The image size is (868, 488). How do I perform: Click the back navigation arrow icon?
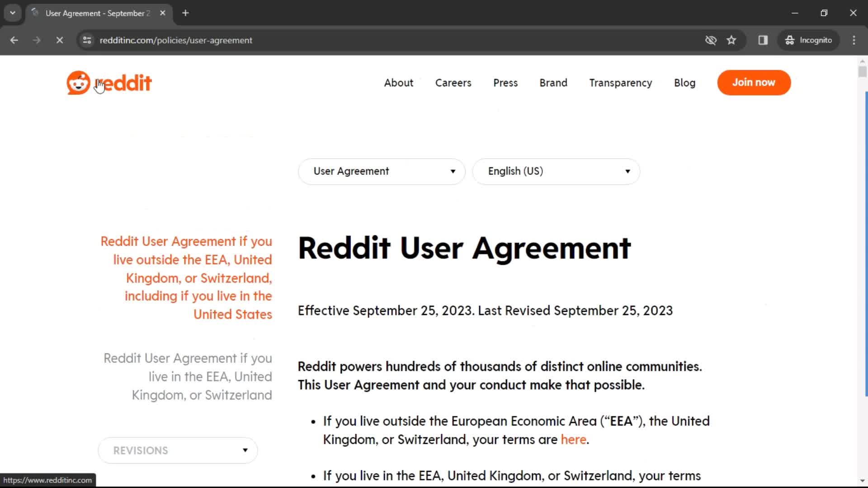pos(14,40)
